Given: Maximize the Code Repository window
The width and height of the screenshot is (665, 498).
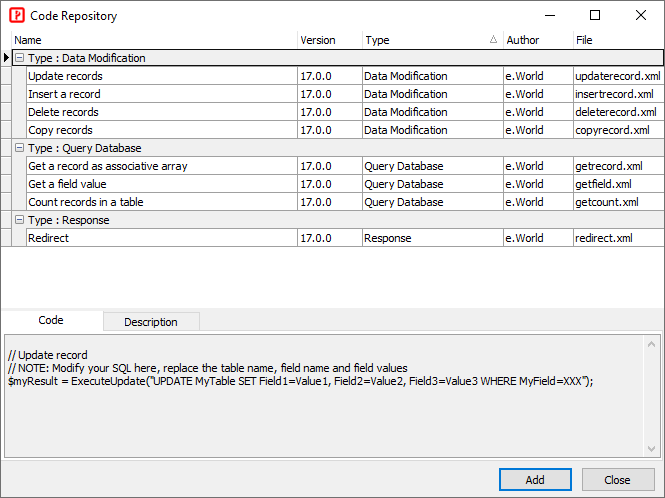Looking at the screenshot, I should (595, 16).
